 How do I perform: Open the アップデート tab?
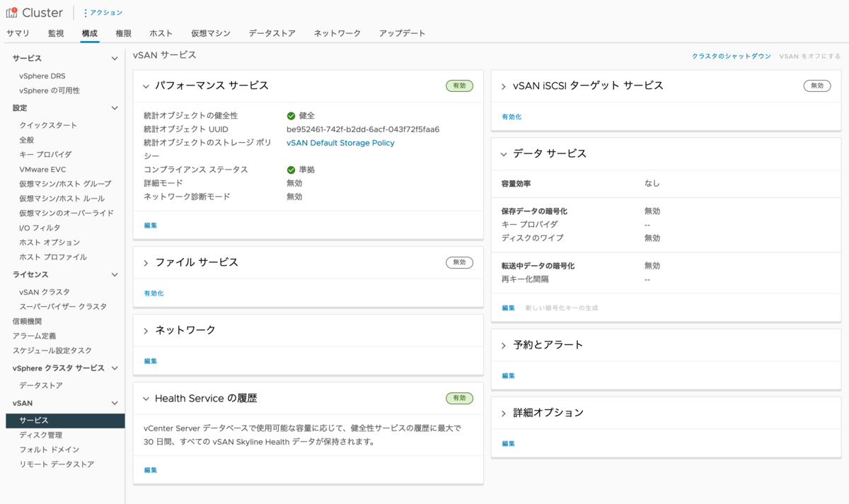click(x=403, y=33)
